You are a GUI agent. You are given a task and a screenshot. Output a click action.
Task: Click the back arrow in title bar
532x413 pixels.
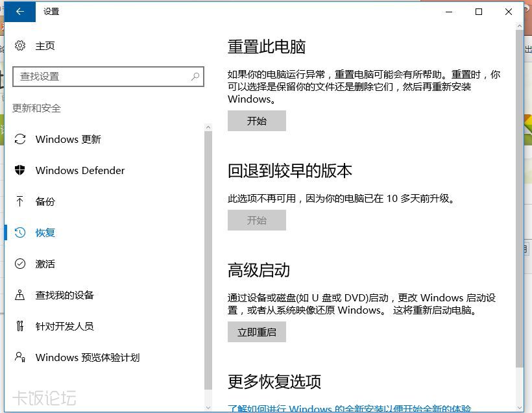19,12
